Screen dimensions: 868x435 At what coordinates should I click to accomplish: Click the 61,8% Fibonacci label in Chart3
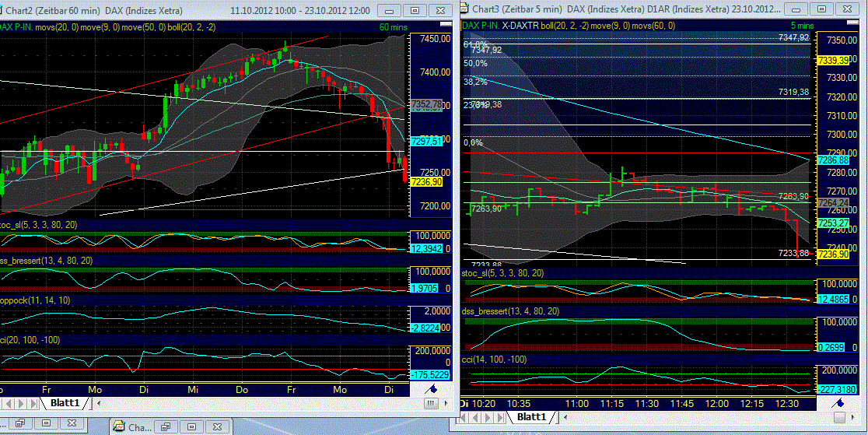pyautogui.click(x=475, y=44)
